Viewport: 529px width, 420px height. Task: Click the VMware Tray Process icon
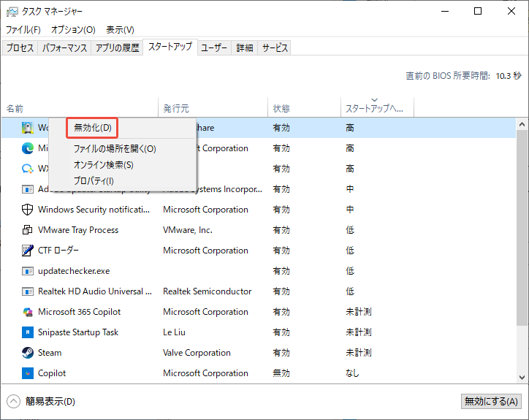click(28, 230)
